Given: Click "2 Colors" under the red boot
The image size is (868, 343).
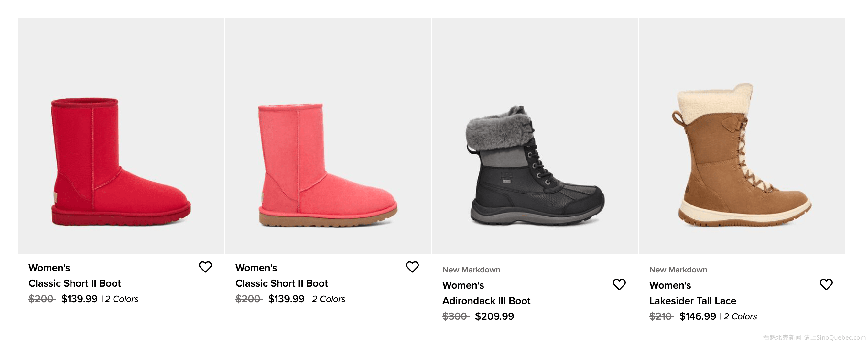Looking at the screenshot, I should click(122, 299).
